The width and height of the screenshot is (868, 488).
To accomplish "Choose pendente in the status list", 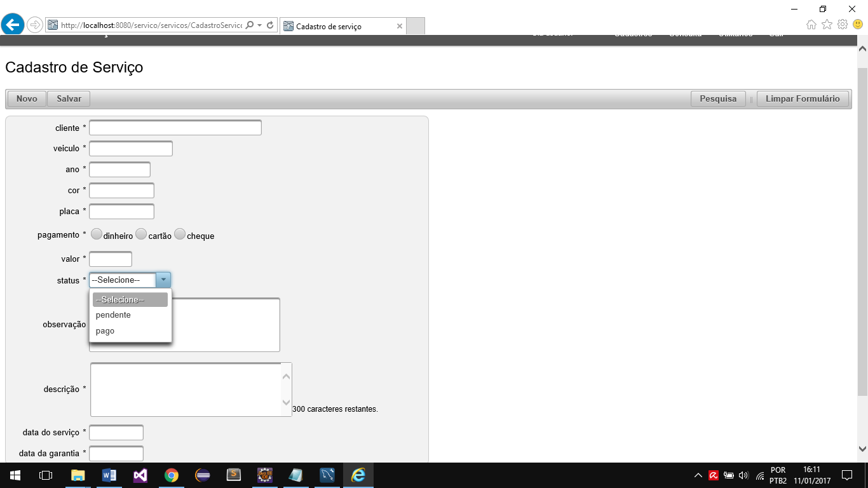I will coord(130,315).
